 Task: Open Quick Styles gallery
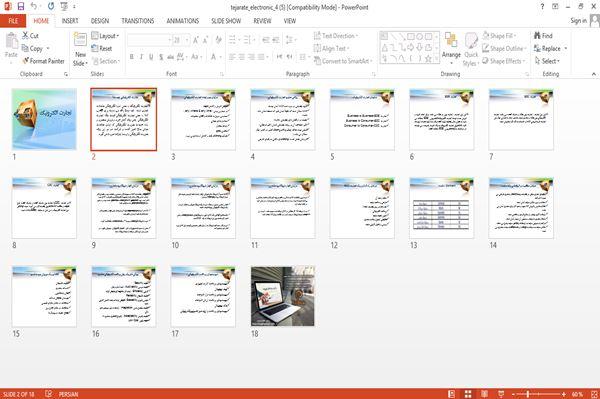click(x=471, y=50)
